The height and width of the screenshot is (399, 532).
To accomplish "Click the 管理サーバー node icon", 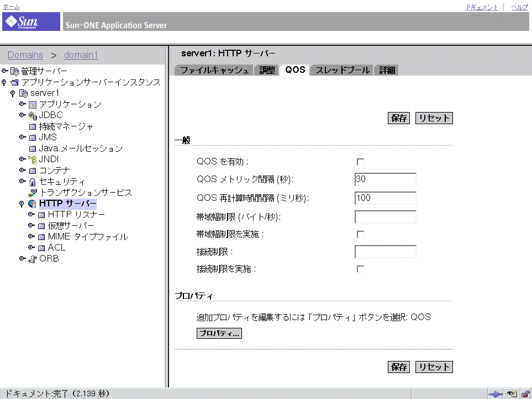I will 14,71.
